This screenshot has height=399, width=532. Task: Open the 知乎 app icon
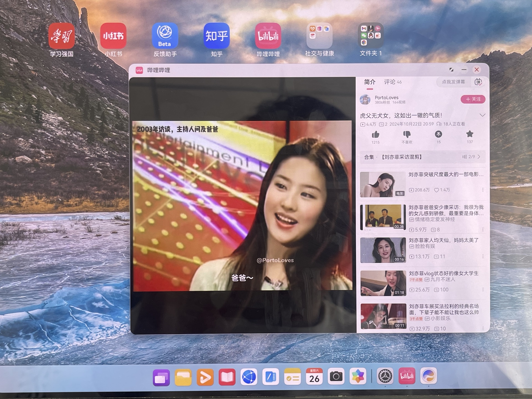[217, 36]
